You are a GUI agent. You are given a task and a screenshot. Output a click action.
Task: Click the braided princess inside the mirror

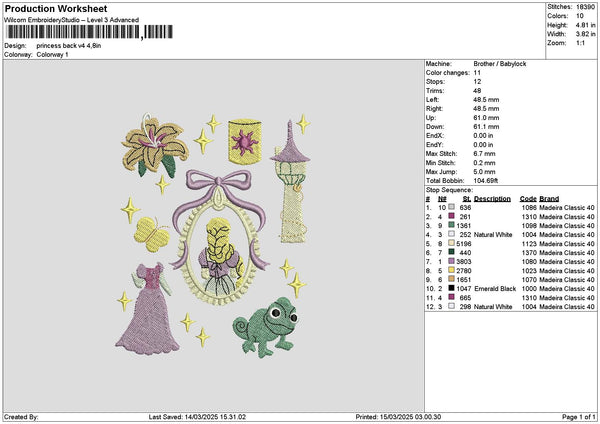221,258
